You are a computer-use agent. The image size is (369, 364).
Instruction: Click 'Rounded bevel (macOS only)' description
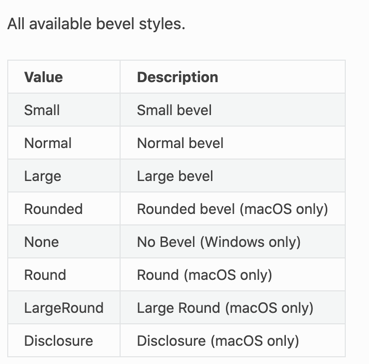(233, 209)
